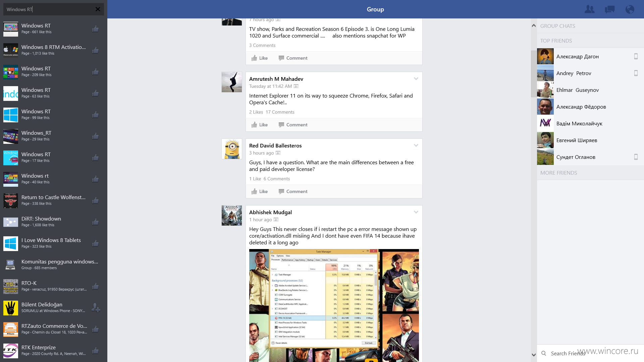Open Amrutesh M Mahadev's profile name

click(276, 79)
